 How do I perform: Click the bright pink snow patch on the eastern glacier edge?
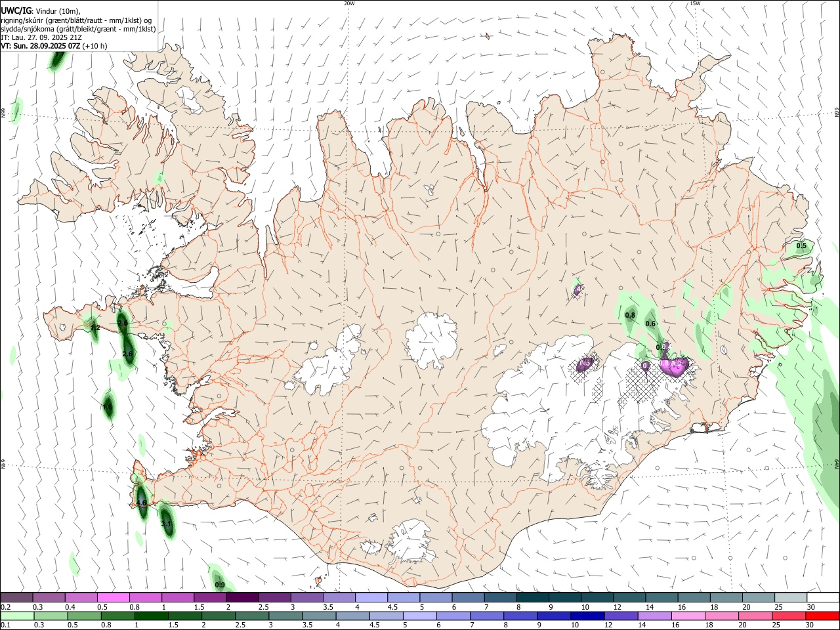(x=675, y=366)
